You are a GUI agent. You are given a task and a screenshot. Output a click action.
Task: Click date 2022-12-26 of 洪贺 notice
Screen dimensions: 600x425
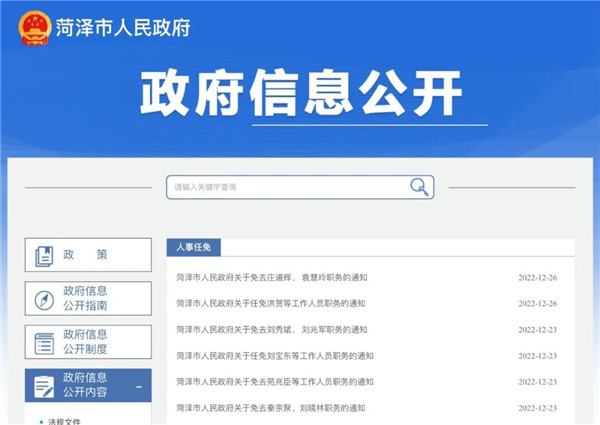[538, 304]
